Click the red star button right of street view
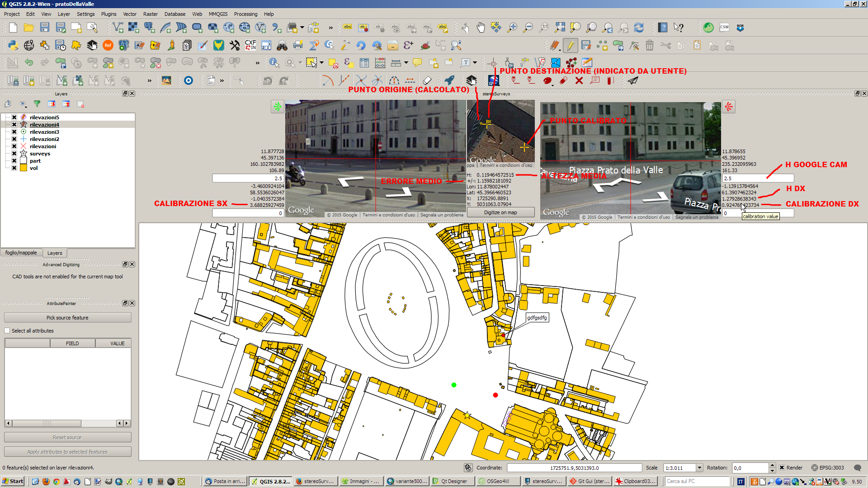 point(729,107)
